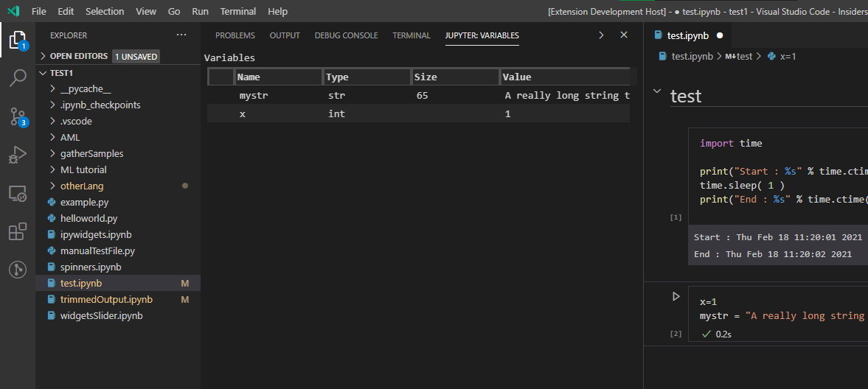Open the Run menu
This screenshot has height=389, width=868.
[x=200, y=11]
